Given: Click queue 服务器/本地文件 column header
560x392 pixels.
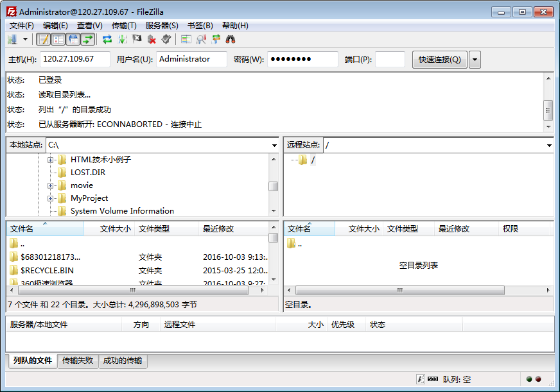Looking at the screenshot, I should point(64,324).
